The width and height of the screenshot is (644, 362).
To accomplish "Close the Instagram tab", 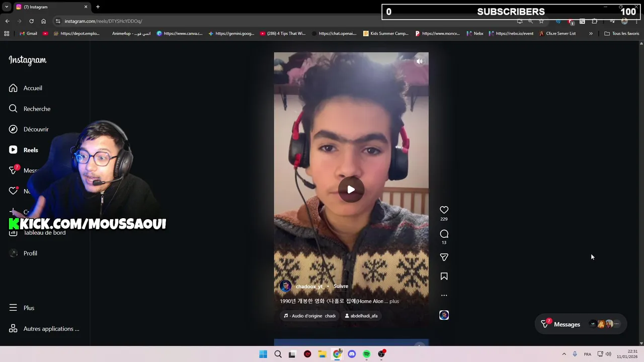I will (x=86, y=7).
